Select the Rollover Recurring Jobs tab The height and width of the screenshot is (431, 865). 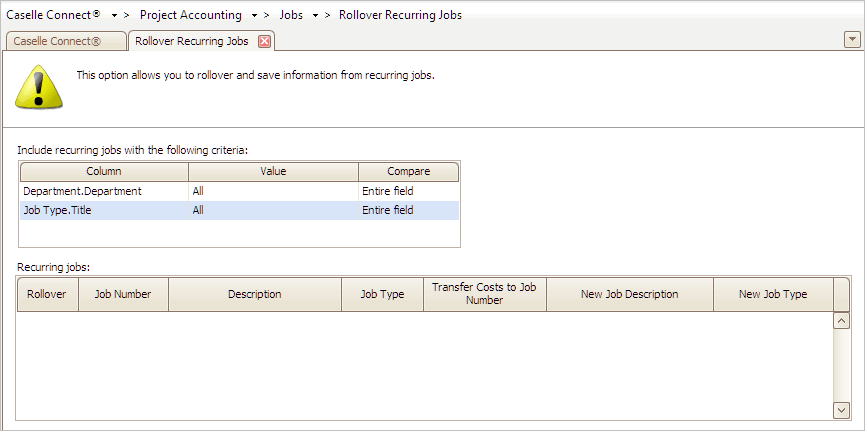(x=192, y=41)
